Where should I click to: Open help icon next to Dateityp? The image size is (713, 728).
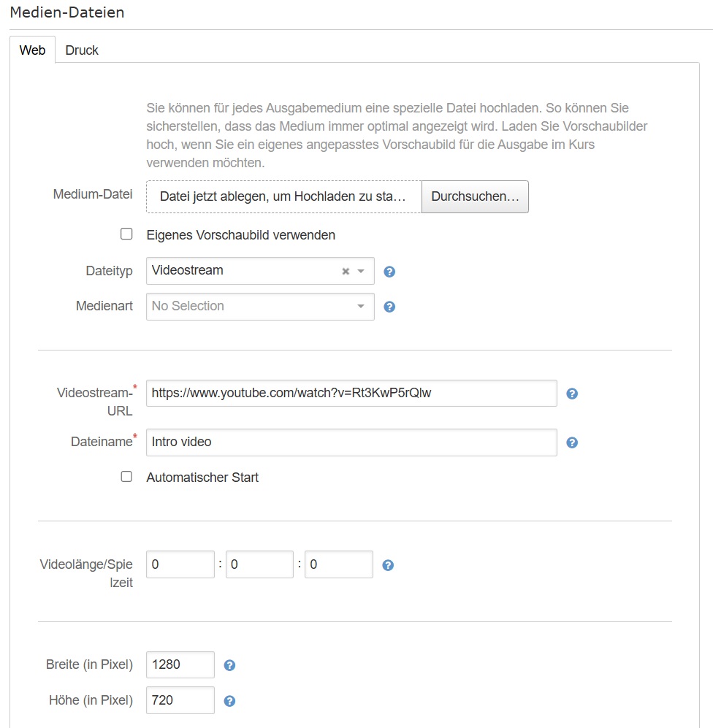click(389, 272)
